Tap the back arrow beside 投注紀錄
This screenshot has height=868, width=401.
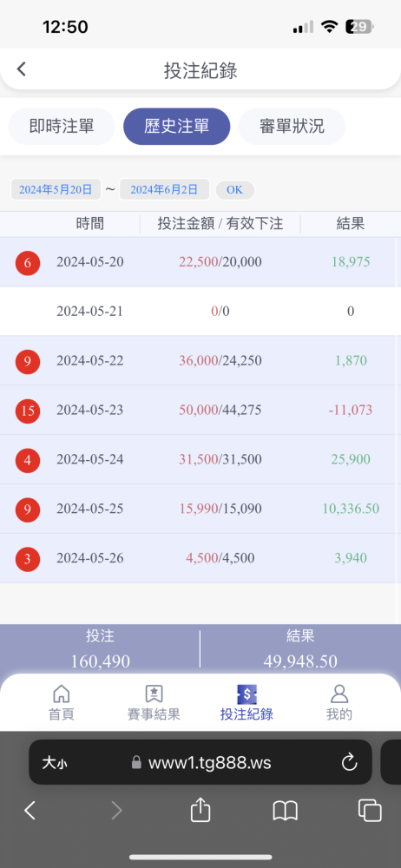(21, 69)
